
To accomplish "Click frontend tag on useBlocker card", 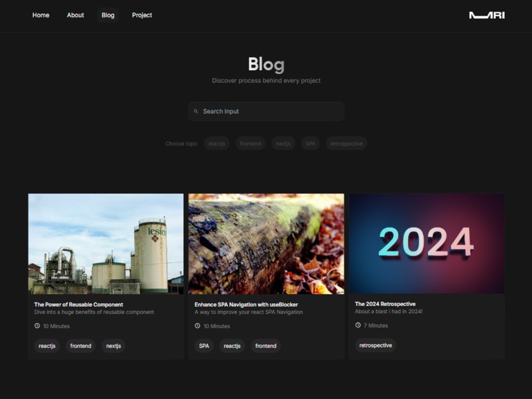I will [x=265, y=346].
